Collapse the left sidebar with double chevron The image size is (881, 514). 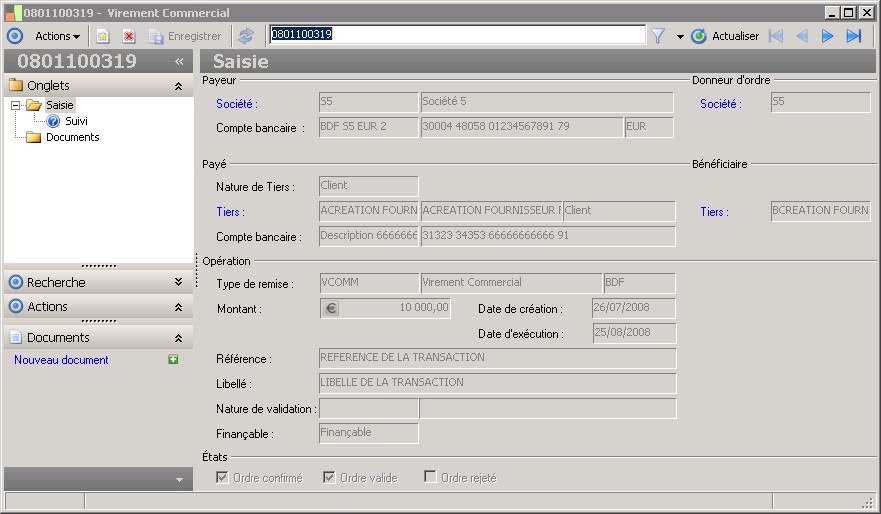pyautogui.click(x=179, y=61)
